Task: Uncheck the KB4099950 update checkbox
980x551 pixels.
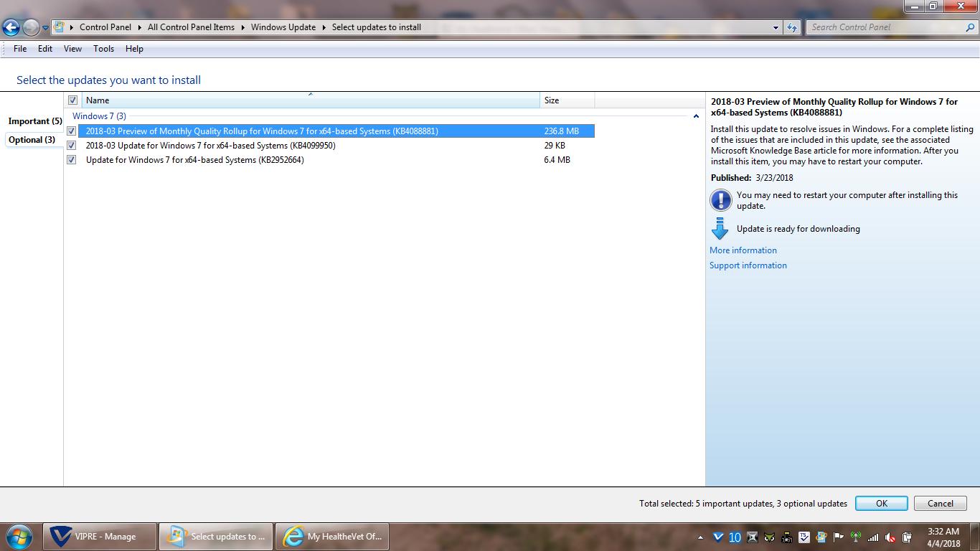Action: [x=72, y=146]
